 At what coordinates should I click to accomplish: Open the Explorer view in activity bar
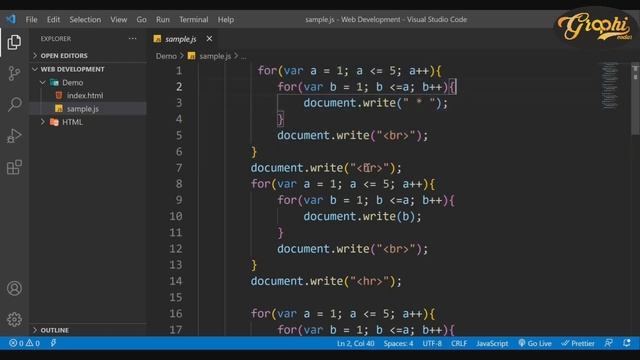pos(14,42)
